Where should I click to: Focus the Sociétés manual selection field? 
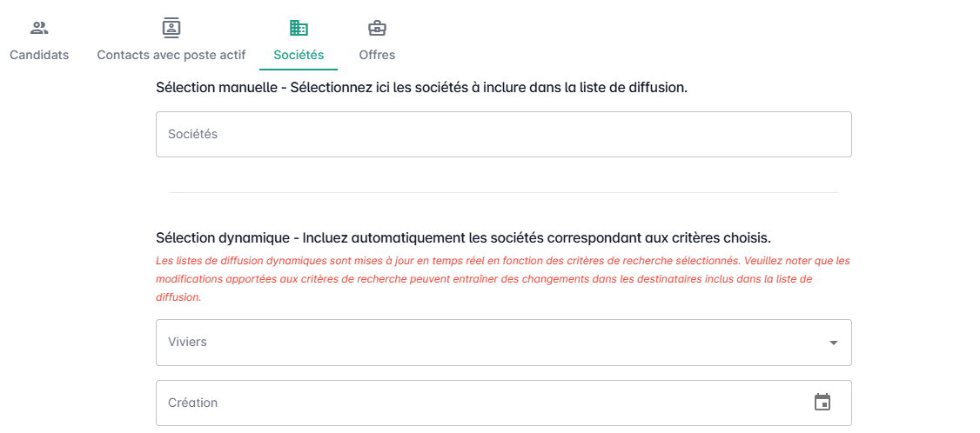pos(503,134)
